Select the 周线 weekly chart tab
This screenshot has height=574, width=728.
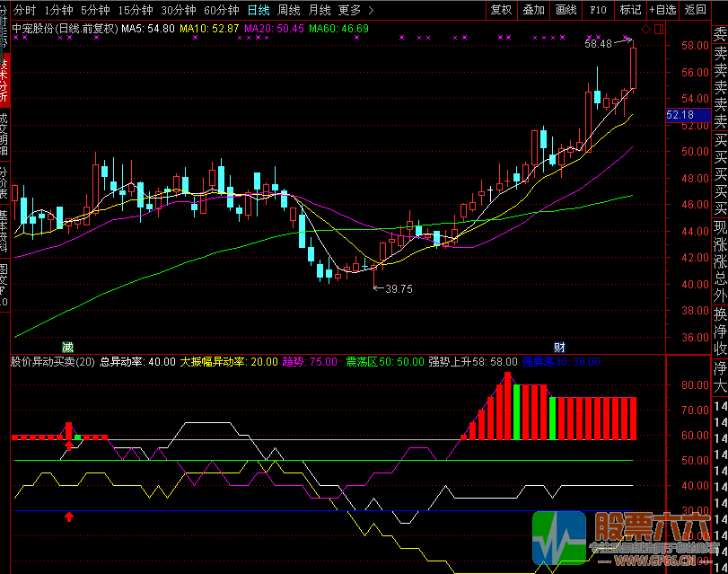tap(289, 10)
